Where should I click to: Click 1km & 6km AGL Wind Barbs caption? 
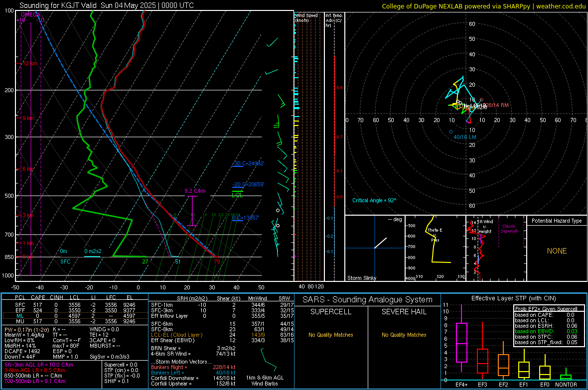click(265, 381)
